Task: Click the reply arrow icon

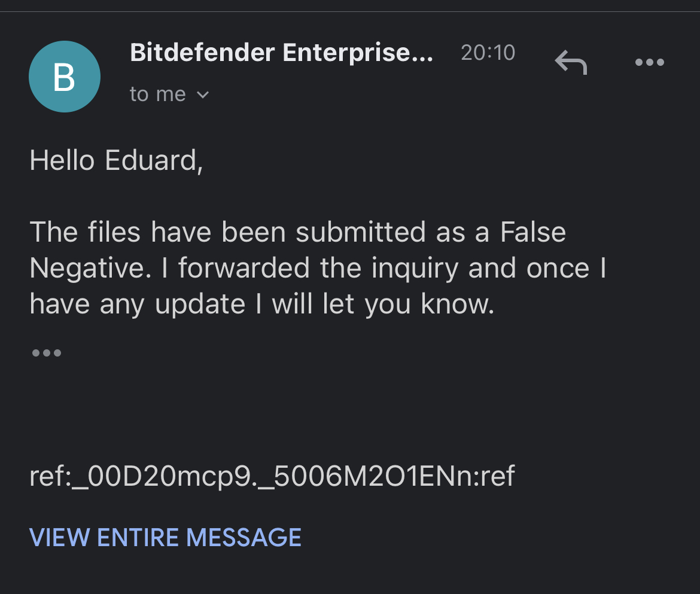Action: coord(571,62)
